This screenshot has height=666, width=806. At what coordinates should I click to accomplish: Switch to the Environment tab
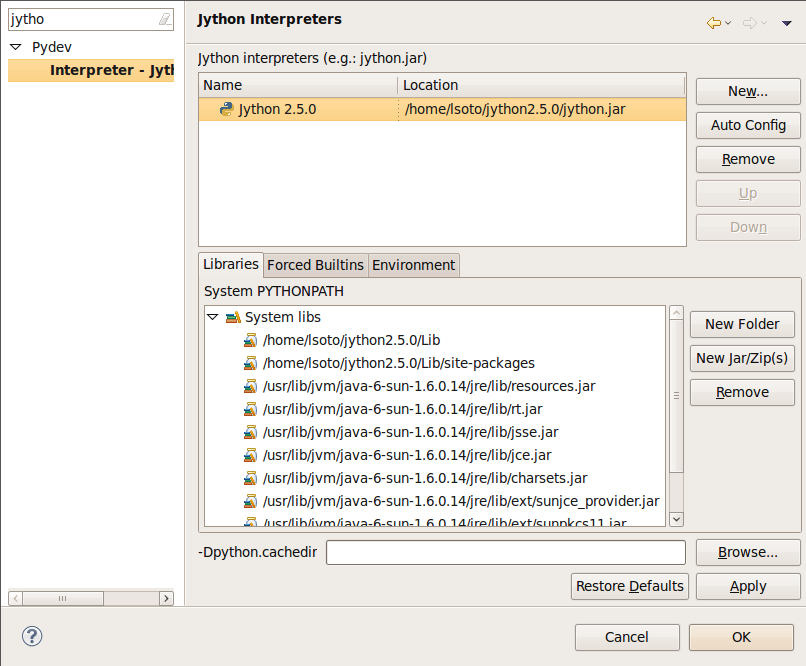coord(413,265)
